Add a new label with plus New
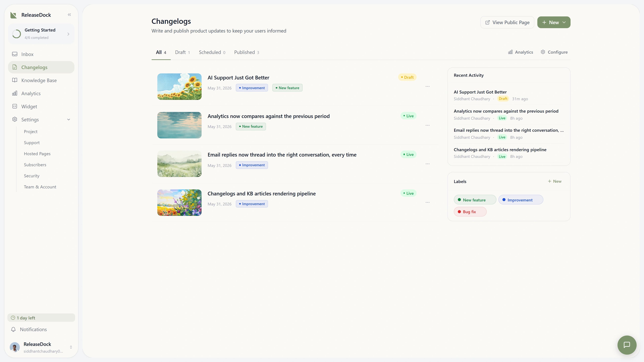 (x=554, y=181)
